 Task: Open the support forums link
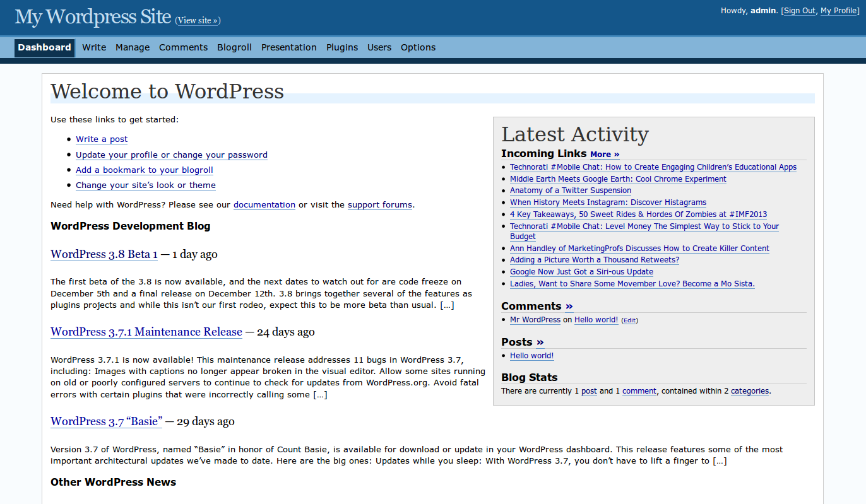click(379, 204)
